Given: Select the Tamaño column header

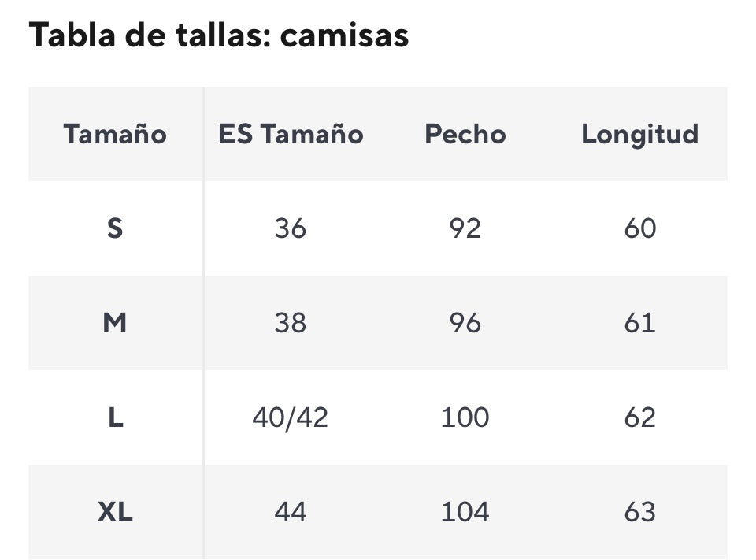Looking at the screenshot, I should pos(115,134).
